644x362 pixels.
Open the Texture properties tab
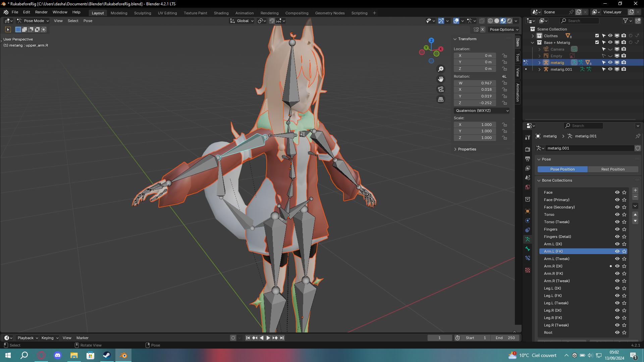pos(528,270)
